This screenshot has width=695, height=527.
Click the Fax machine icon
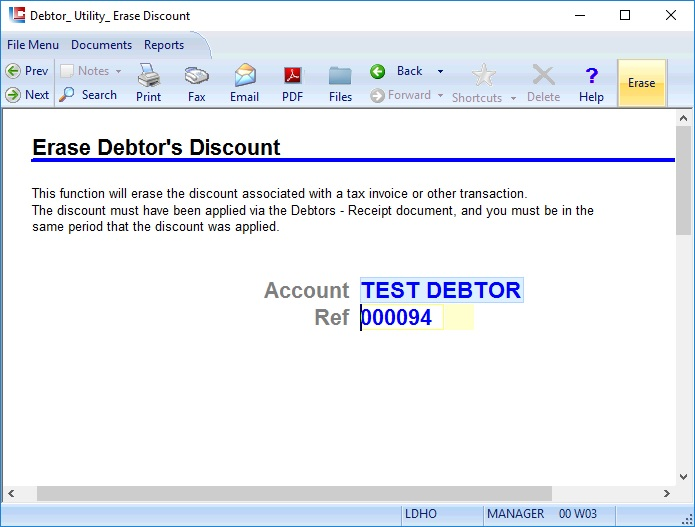click(196, 76)
